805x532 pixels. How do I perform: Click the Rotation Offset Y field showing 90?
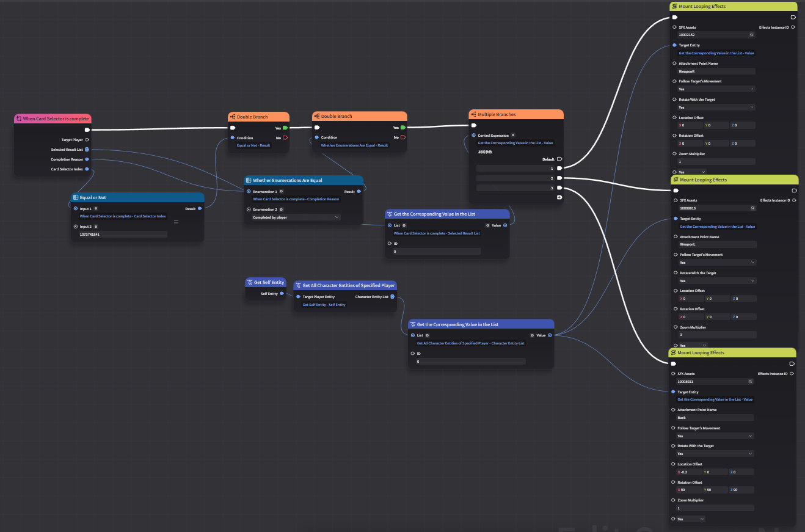[715, 490]
